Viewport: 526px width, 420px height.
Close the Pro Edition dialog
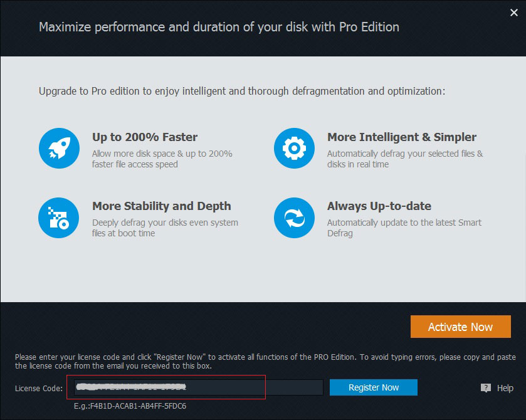[x=513, y=13]
